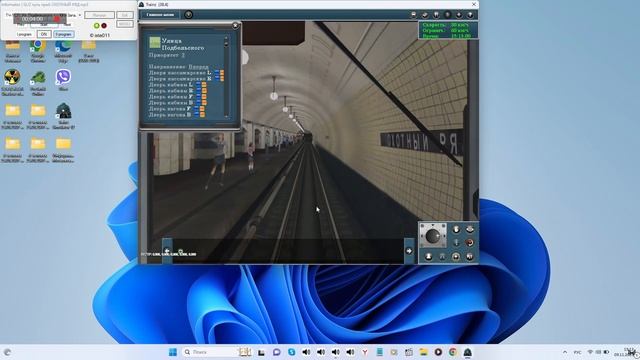
Task: Toggle orange switch for Двери пассажирские L
Action: (222, 73)
